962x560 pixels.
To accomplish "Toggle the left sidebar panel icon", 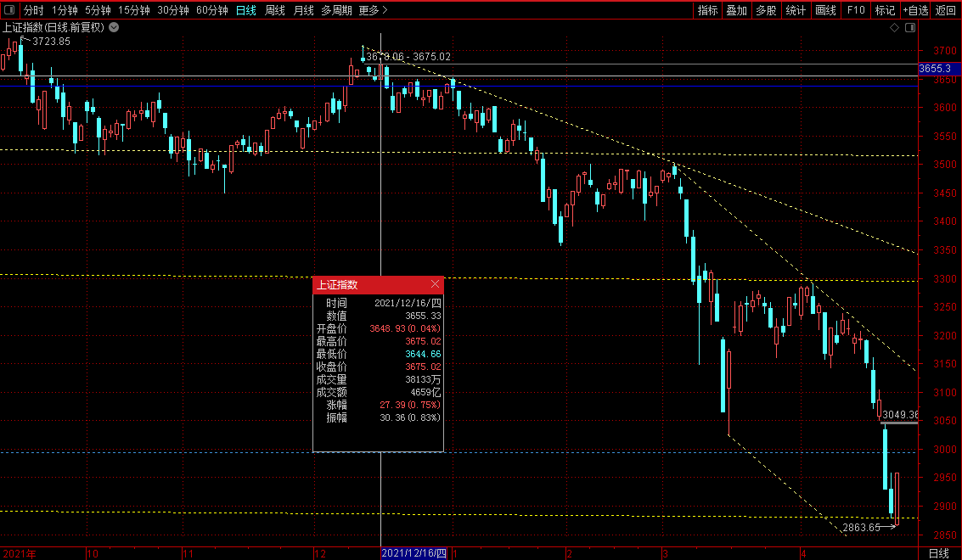I will coord(9,10).
